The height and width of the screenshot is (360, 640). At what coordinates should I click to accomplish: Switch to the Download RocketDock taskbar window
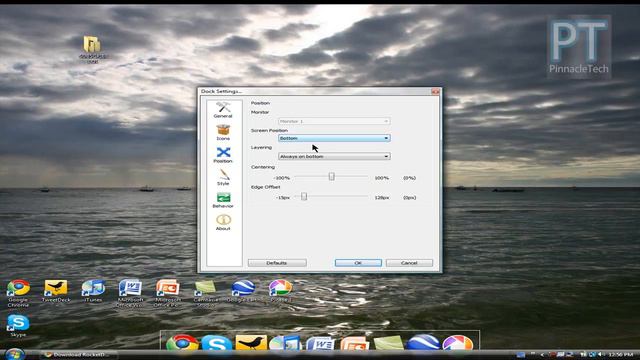79,355
